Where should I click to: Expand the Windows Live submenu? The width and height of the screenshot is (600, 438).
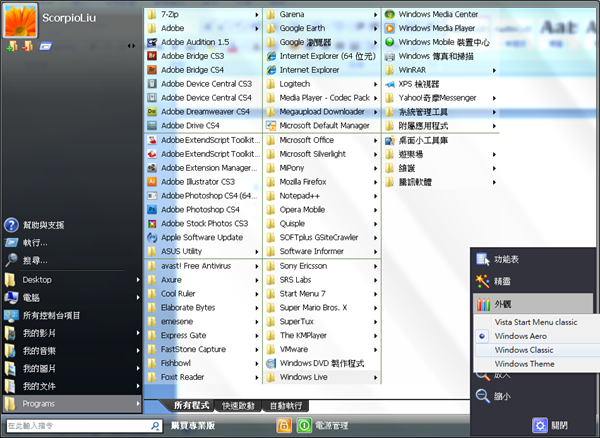click(x=322, y=377)
